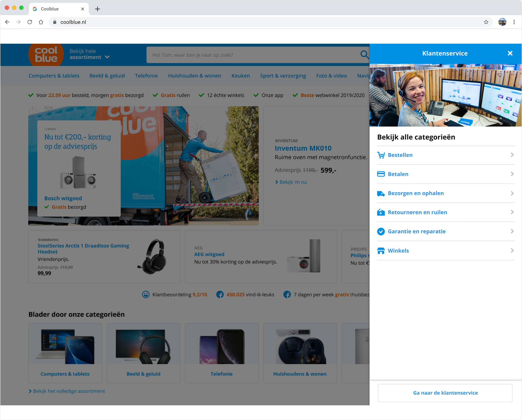Open Chrome's three-dot menu
The height and width of the screenshot is (420, 522).
coord(514,22)
